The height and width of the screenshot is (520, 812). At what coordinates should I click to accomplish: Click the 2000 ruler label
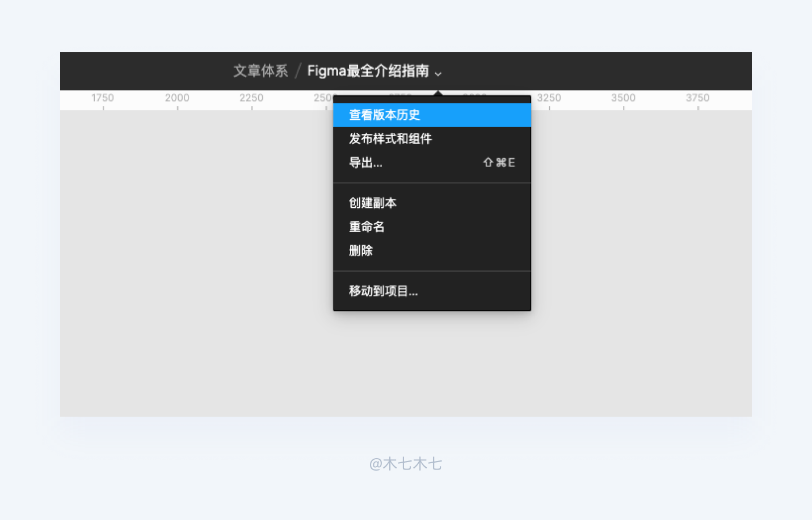point(177,98)
